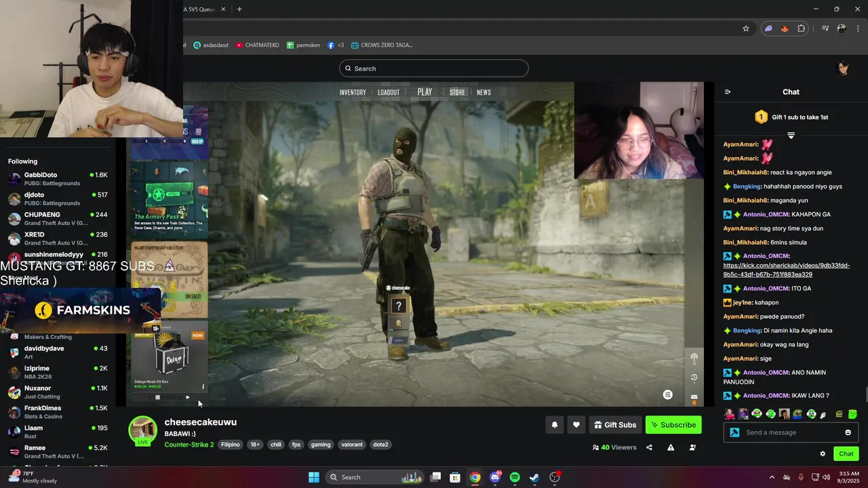Open Spotify from the taskbar
Viewport: 868px width, 488px height.
[515, 477]
